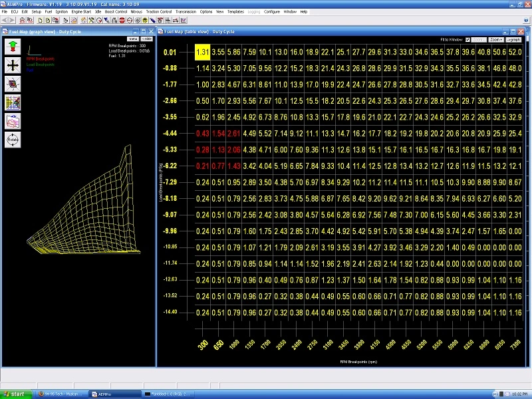Click the red circle minus toolbar icon
The image size is (532, 399).
pos(130,21)
